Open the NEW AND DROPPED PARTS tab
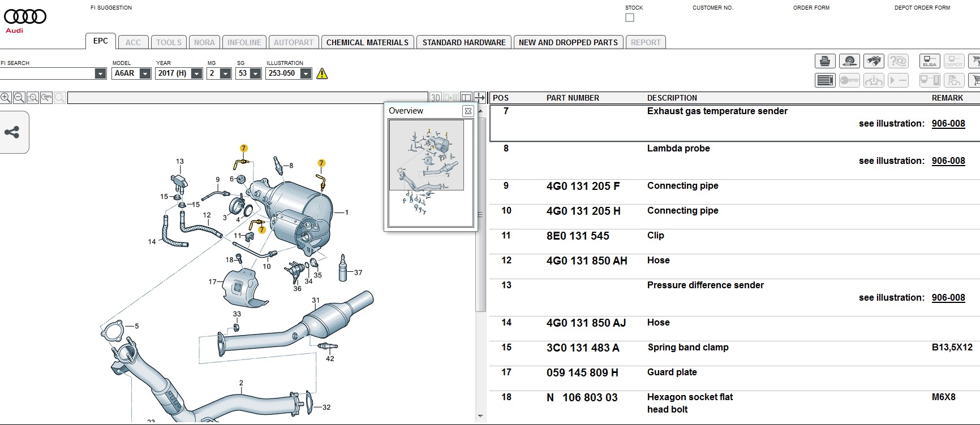This screenshot has width=980, height=425. pyautogui.click(x=568, y=42)
